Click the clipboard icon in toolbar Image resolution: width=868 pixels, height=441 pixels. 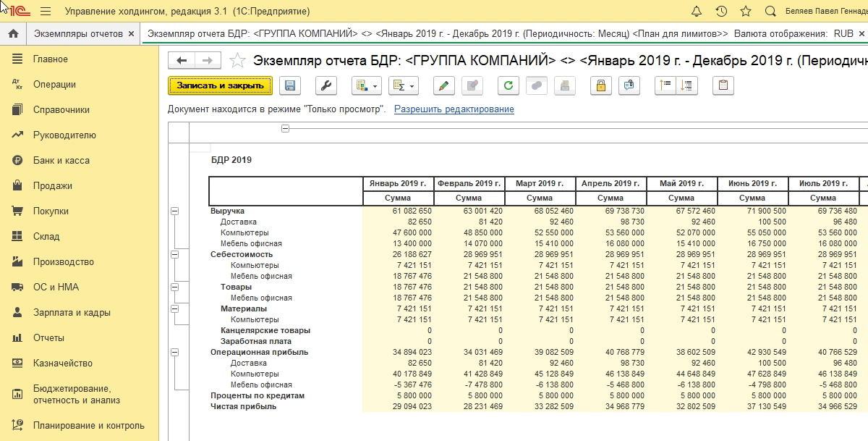pos(723,85)
